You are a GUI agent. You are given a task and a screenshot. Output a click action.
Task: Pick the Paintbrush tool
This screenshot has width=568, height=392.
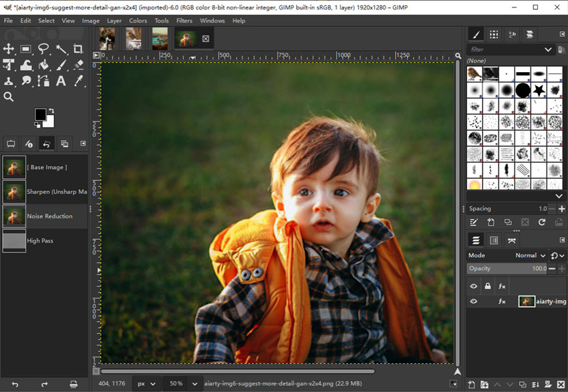(61, 65)
